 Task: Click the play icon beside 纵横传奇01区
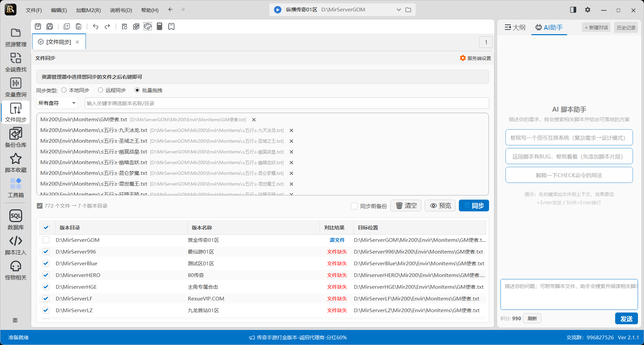tap(278, 10)
